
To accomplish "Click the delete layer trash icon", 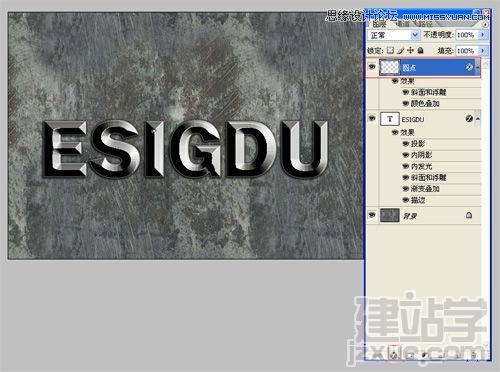I will pos(474,355).
